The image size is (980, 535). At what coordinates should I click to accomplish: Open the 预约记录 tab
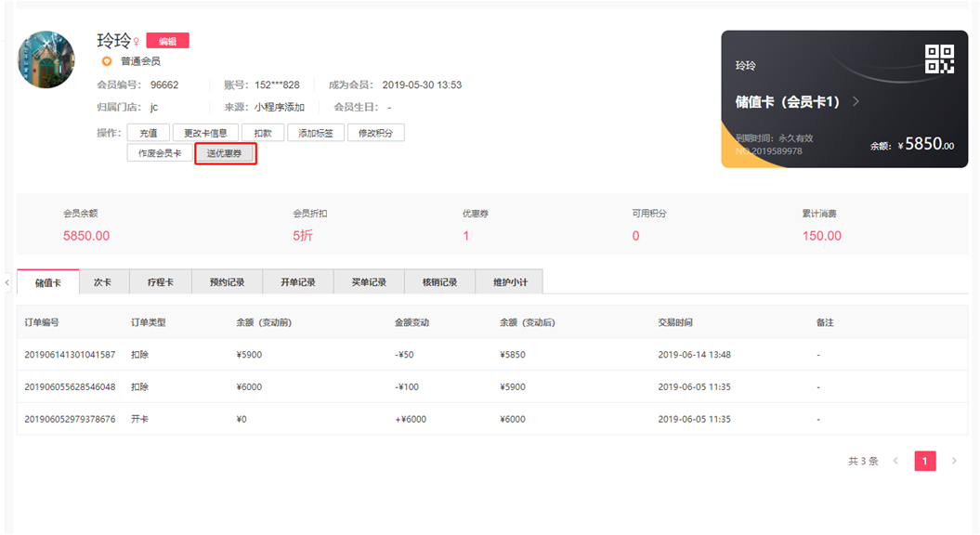click(x=228, y=282)
